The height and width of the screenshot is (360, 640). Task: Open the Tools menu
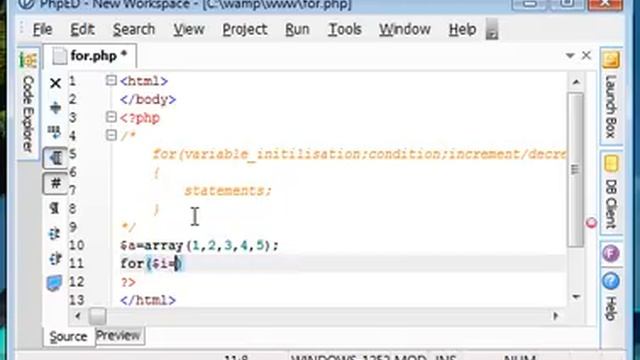345,29
